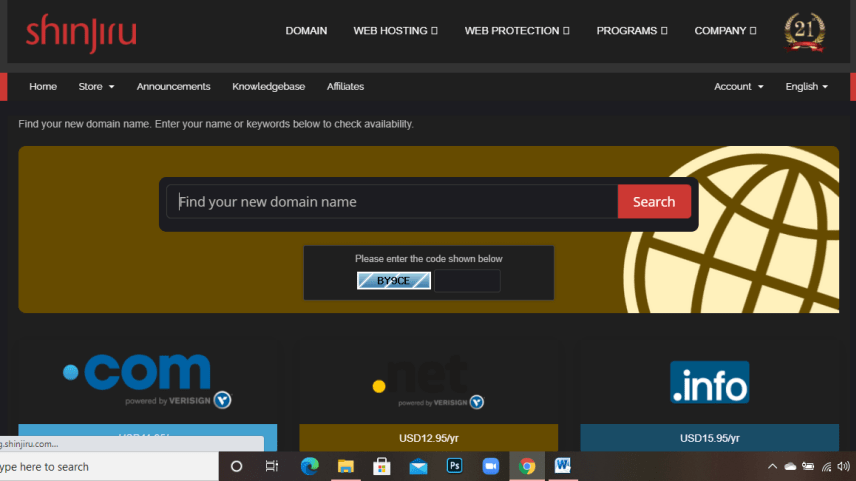Open Zoom from the taskbar
Viewport: 856px width, 481px height.
tap(491, 466)
